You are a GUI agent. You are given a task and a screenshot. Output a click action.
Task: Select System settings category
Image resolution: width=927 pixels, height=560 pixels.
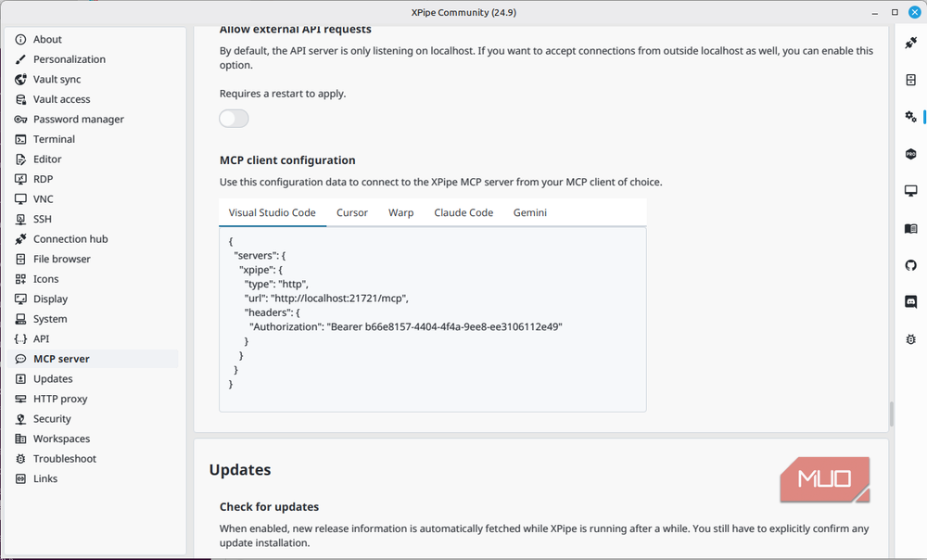pos(94,319)
